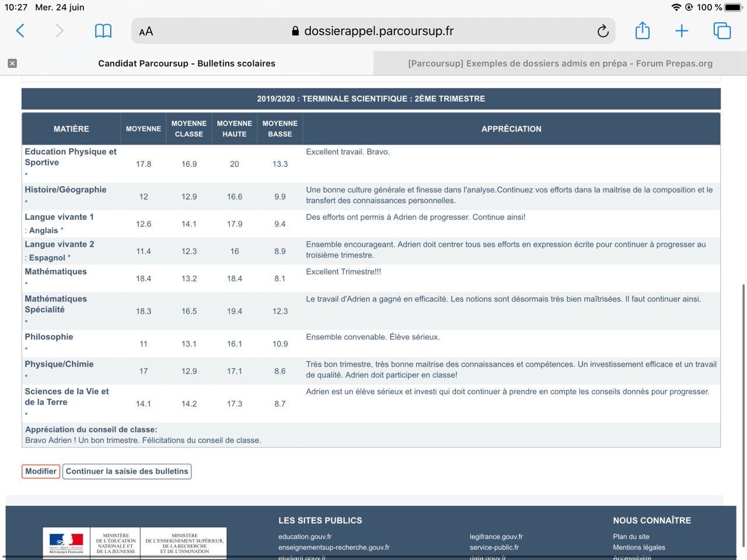Open the Mentions légales link
The width and height of the screenshot is (747, 560).
[x=639, y=547]
